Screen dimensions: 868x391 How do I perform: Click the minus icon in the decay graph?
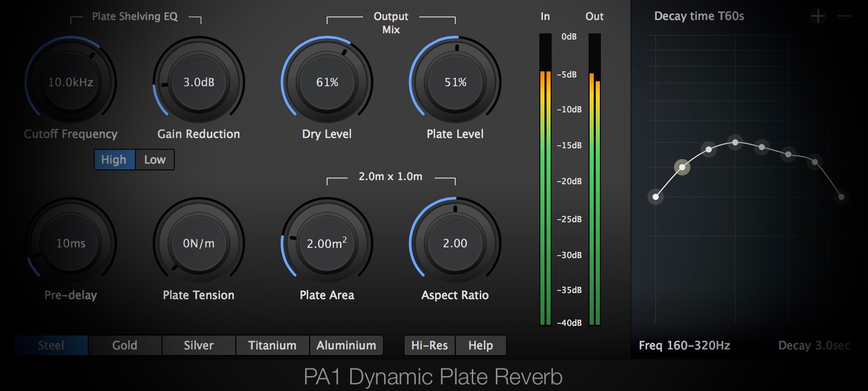844,16
